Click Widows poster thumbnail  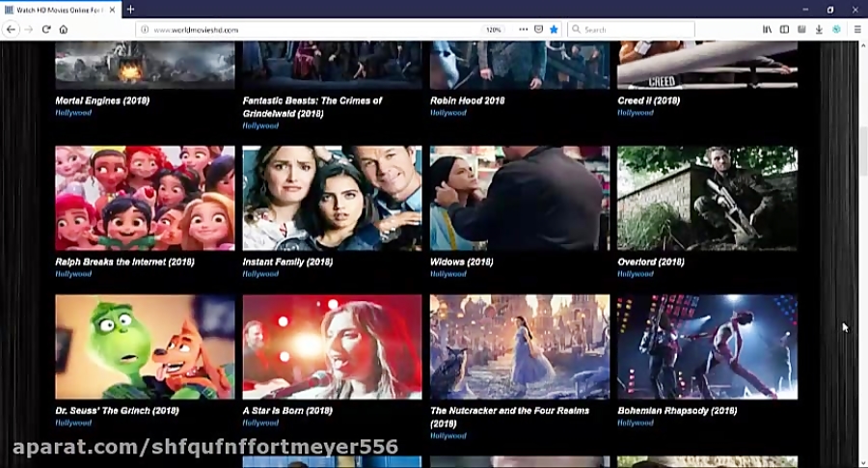[520, 198]
